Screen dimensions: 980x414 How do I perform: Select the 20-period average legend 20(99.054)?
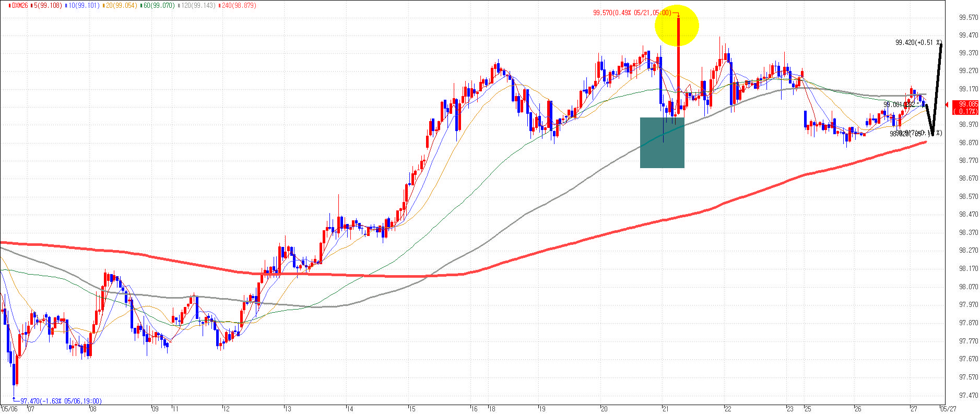coord(121,5)
